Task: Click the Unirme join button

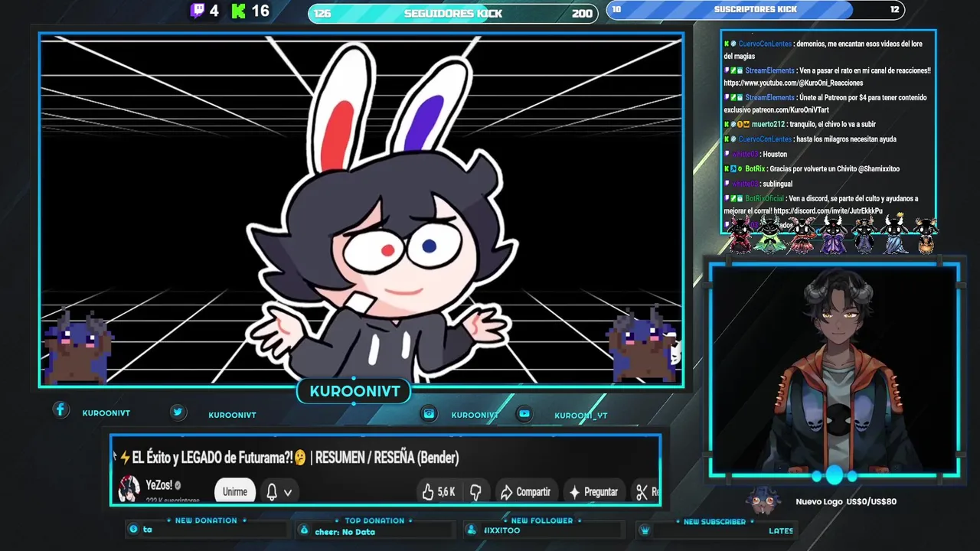Action: point(234,491)
